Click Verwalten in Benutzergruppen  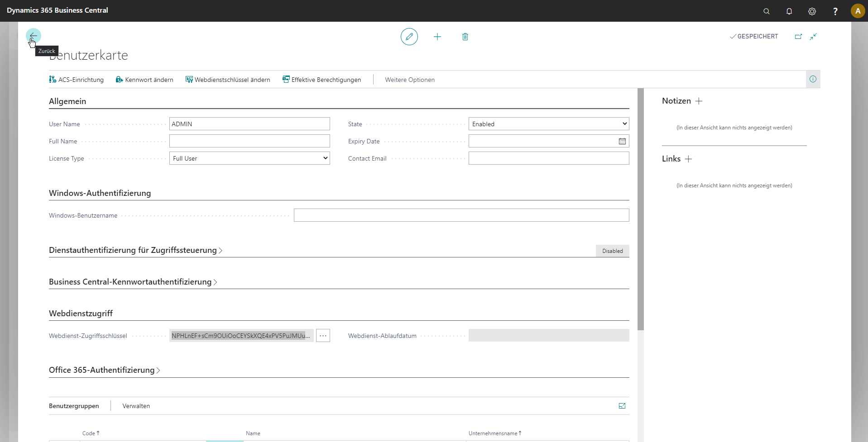(136, 406)
